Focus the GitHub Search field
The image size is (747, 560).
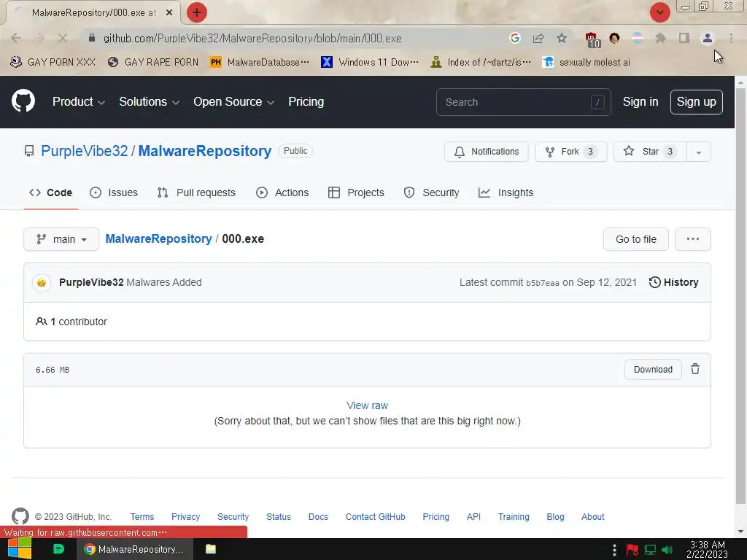(x=523, y=102)
